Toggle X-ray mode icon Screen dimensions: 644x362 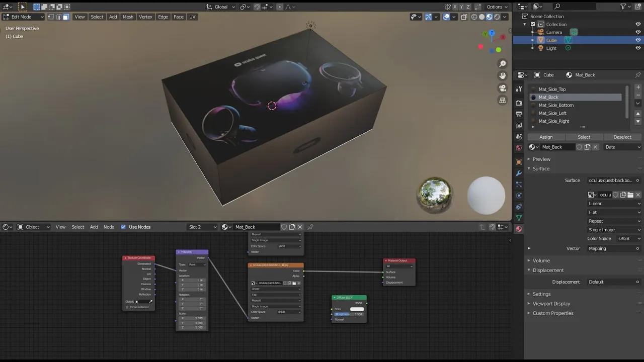pos(464,17)
